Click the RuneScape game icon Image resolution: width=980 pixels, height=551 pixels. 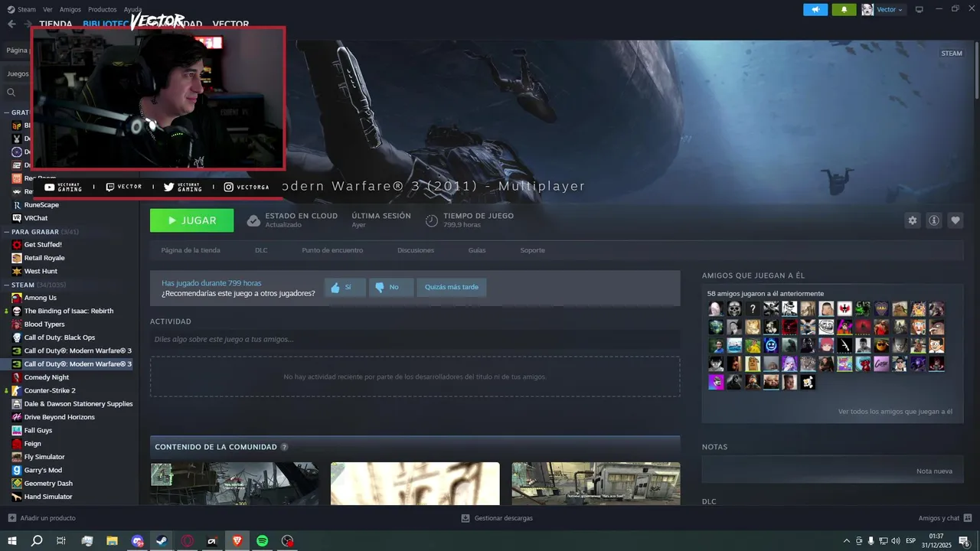click(x=17, y=205)
